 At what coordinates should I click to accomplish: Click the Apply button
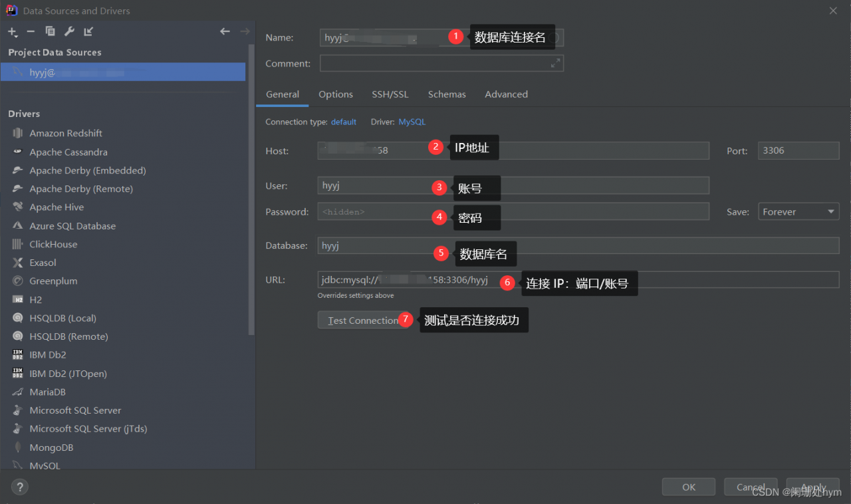[x=813, y=487]
